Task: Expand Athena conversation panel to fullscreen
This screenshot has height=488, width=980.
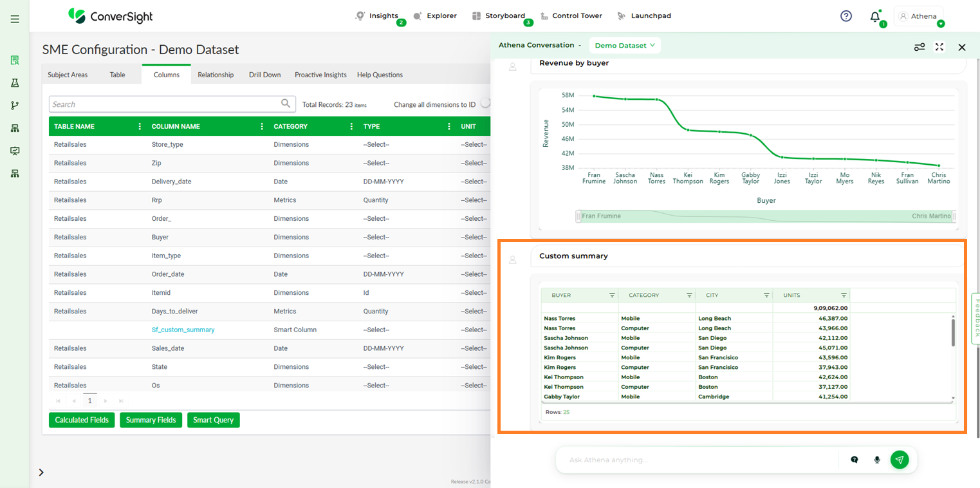Action: 939,47
